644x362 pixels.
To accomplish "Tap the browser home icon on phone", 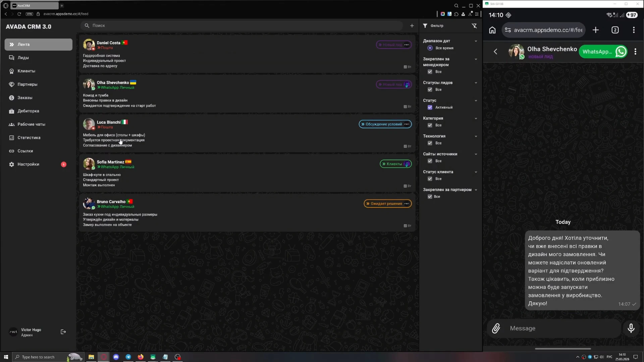I will 492,30.
